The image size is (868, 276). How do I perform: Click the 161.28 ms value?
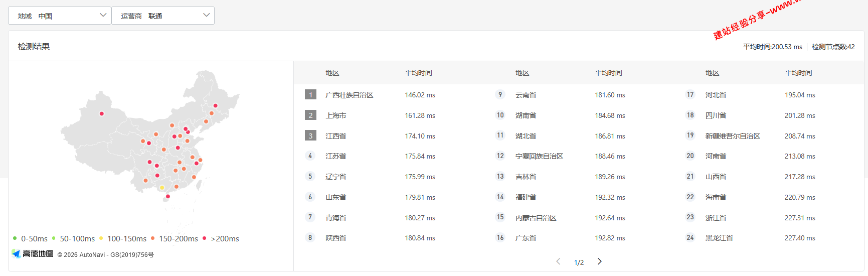(x=420, y=115)
